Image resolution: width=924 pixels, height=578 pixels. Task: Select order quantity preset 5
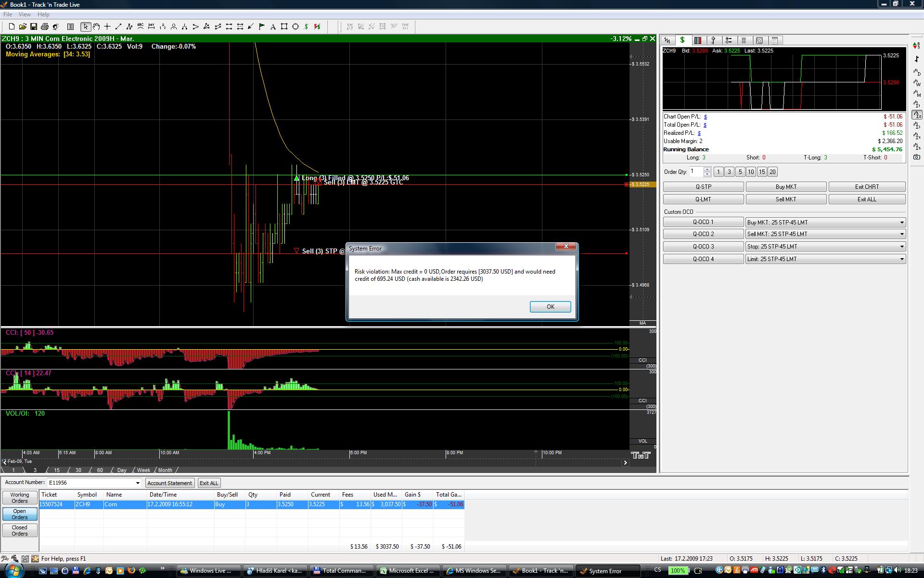coord(740,172)
